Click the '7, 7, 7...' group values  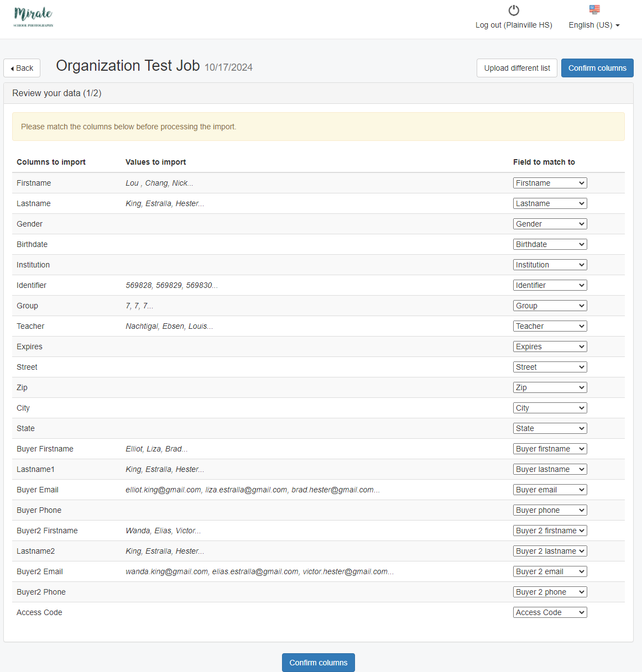click(x=139, y=306)
